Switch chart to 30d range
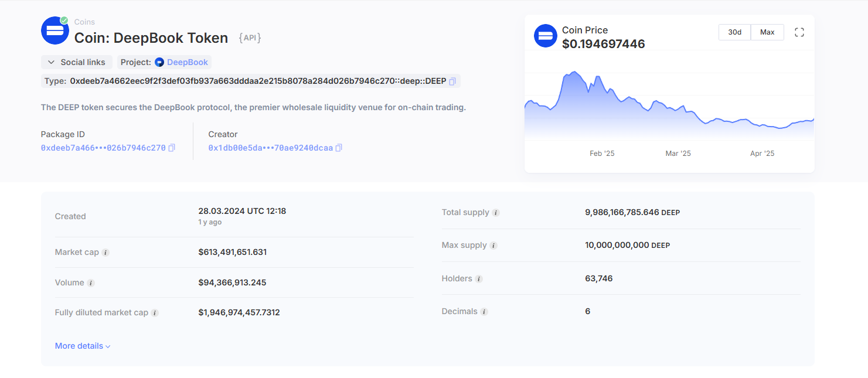Viewport: 868px width, 378px height. (735, 32)
